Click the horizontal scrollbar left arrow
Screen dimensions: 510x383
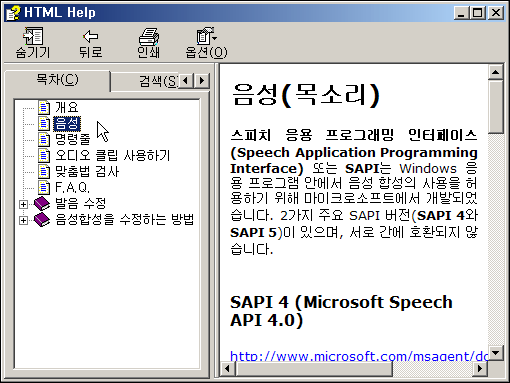pos(228,369)
